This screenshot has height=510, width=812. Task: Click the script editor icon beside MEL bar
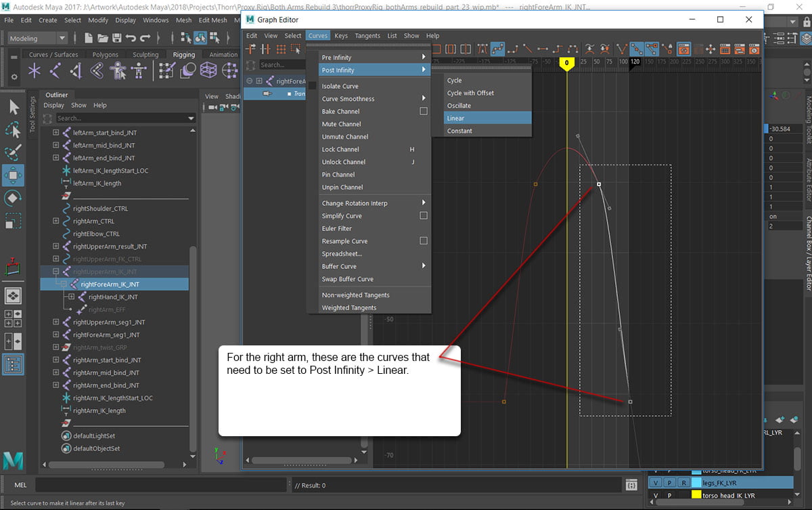tap(632, 484)
